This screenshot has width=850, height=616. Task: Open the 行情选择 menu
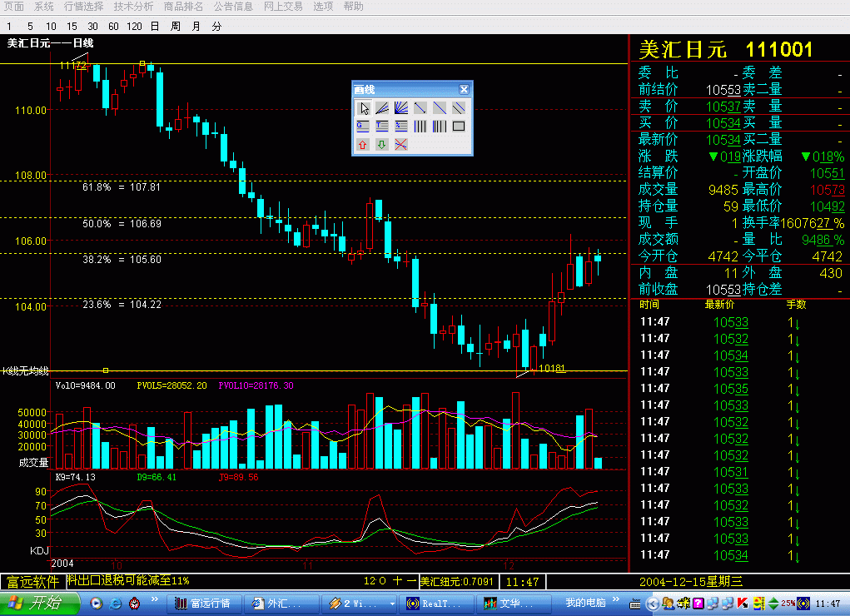tap(83, 7)
